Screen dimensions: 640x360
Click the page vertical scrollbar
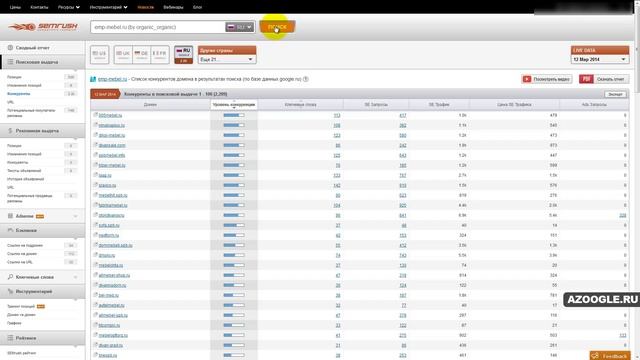point(637,180)
